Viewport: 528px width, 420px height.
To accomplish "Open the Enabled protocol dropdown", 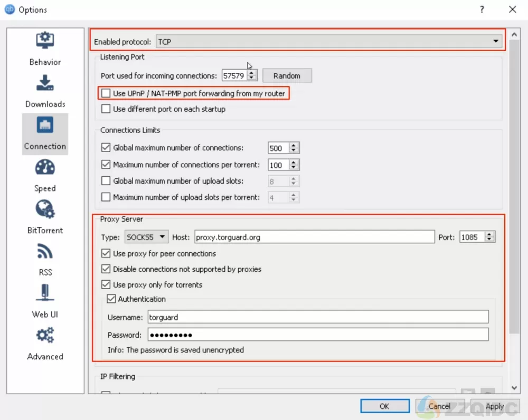I will click(328, 42).
